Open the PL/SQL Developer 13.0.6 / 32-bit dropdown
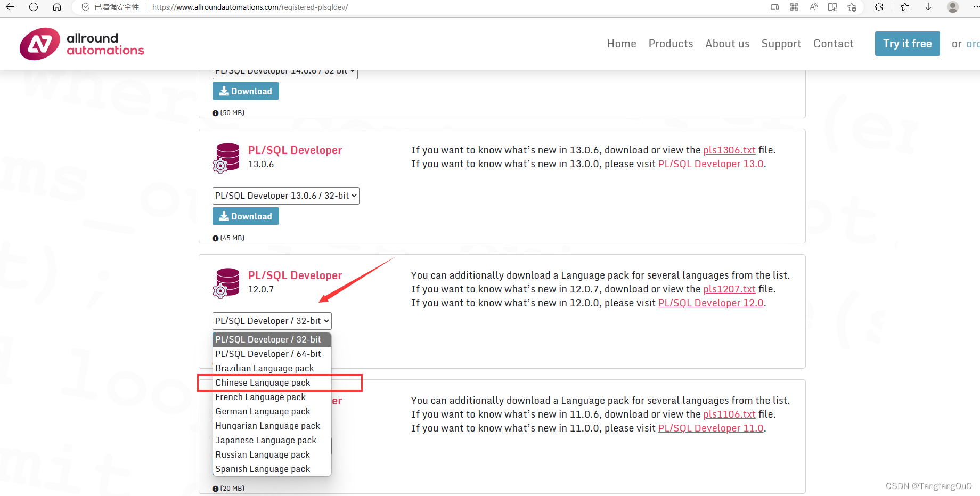Viewport: 980px width, 496px height. coord(285,196)
